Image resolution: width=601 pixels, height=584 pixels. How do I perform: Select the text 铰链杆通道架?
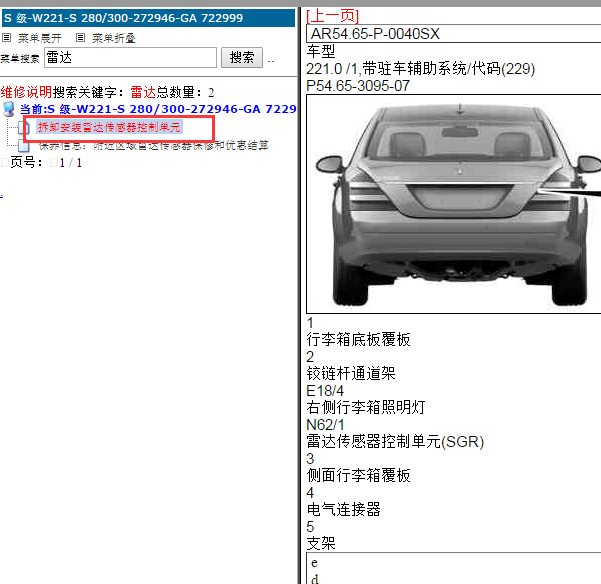coord(351,373)
